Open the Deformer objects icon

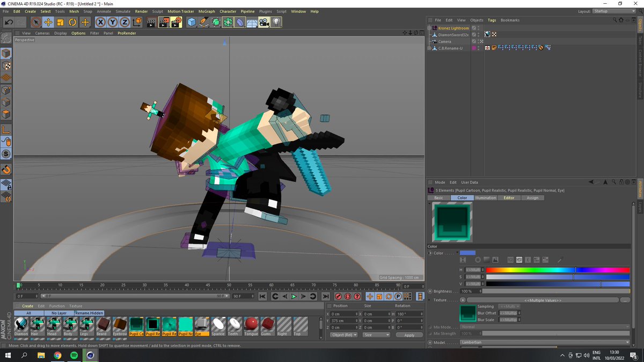tap(240, 22)
